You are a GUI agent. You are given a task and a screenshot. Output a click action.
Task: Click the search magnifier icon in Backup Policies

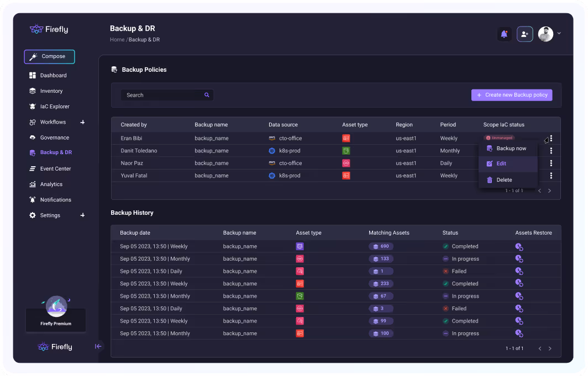(x=207, y=95)
